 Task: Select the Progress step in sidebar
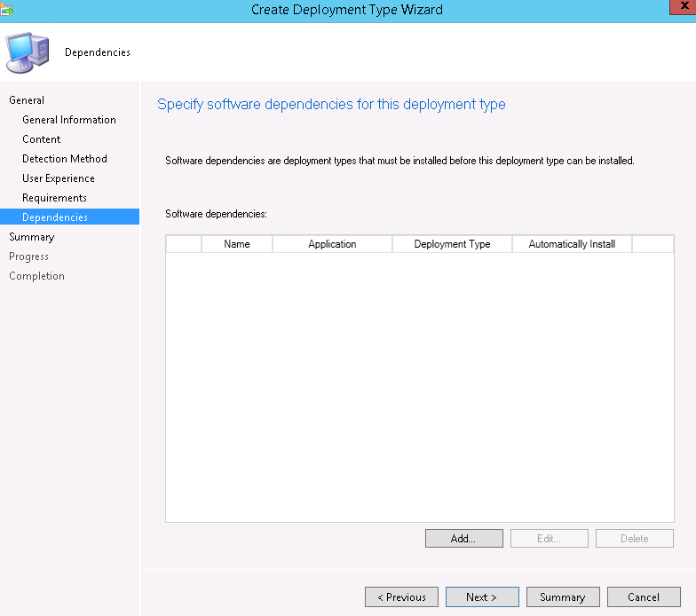pos(28,257)
